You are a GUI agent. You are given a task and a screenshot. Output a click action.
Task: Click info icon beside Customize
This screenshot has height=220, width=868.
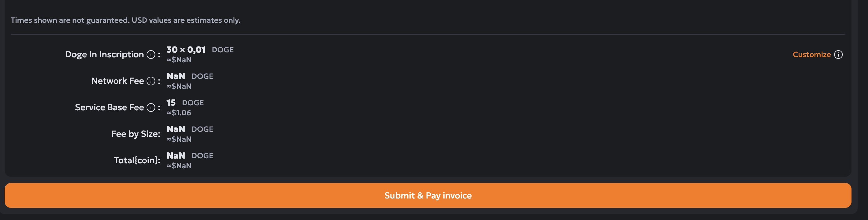pos(838,55)
